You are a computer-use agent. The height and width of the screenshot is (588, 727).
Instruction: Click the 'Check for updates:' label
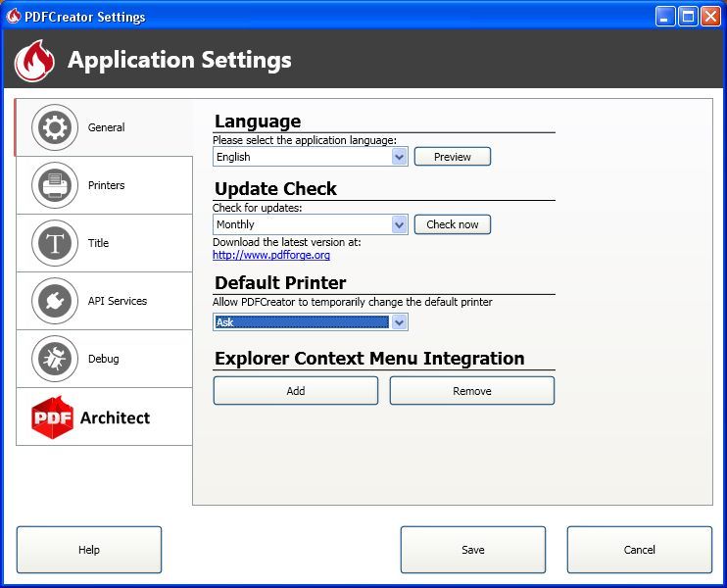point(258,208)
